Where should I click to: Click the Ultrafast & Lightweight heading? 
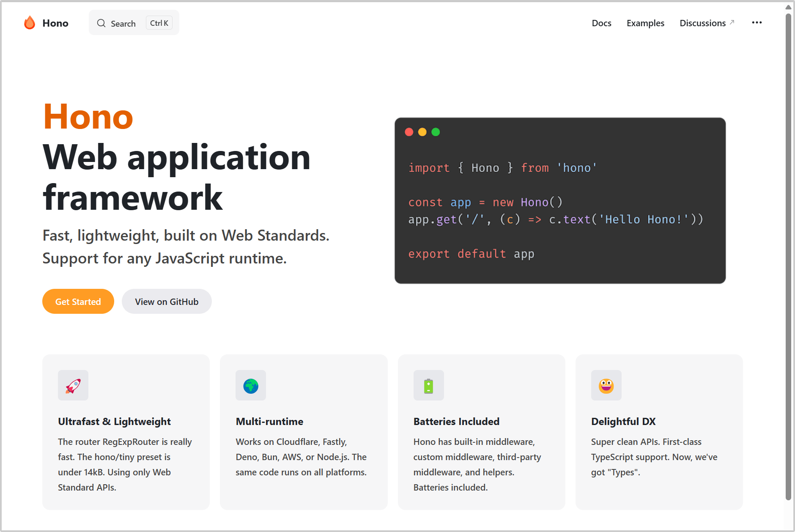tap(114, 422)
